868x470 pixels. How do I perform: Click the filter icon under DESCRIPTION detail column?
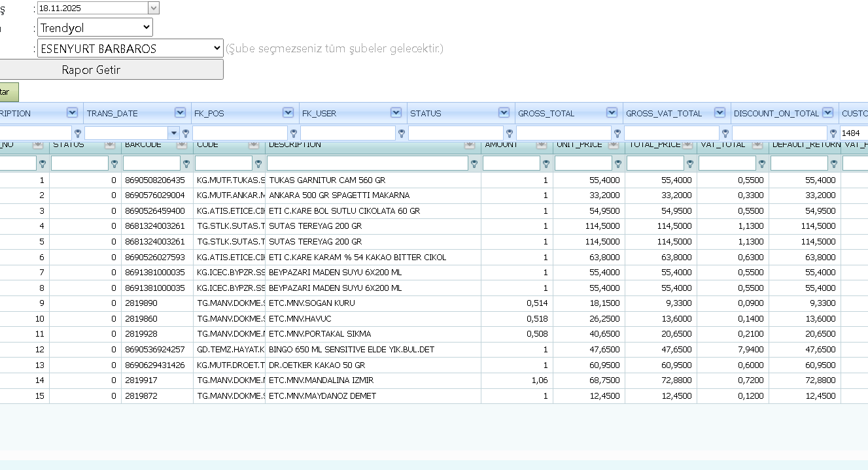click(474, 163)
